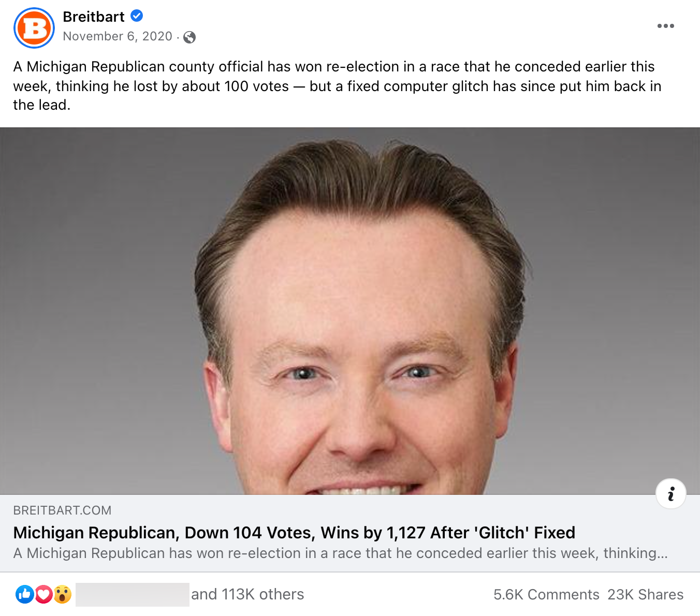This screenshot has height=616, width=700.
Task: Click the three-dot post options icon
Action: coord(665,25)
